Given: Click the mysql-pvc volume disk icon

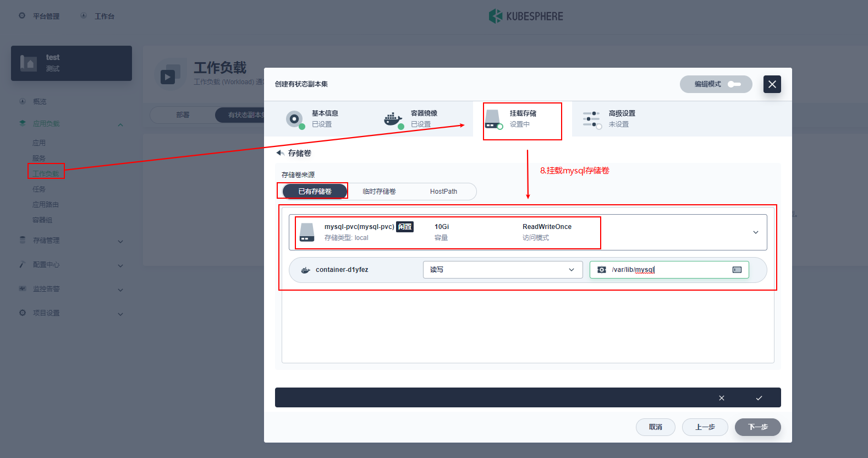Looking at the screenshot, I should tap(307, 232).
